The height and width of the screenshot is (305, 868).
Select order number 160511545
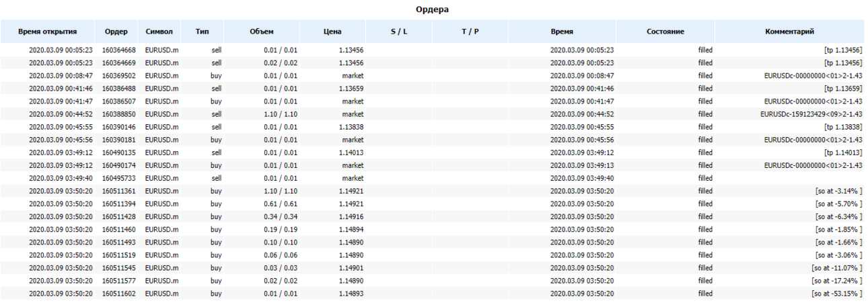[118, 268]
